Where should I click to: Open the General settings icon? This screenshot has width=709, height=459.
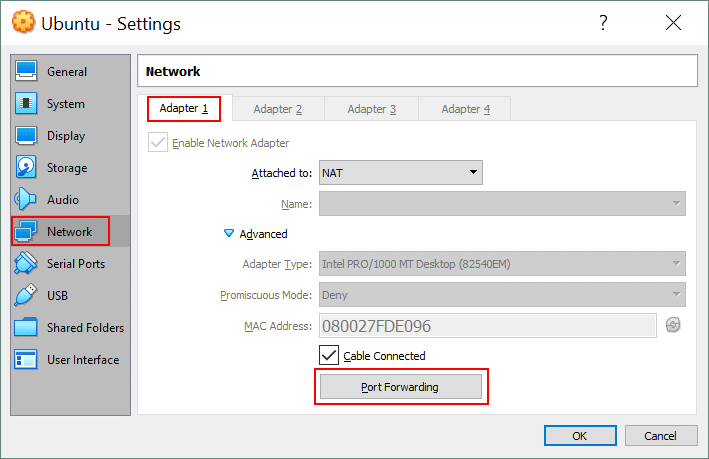click(27, 72)
